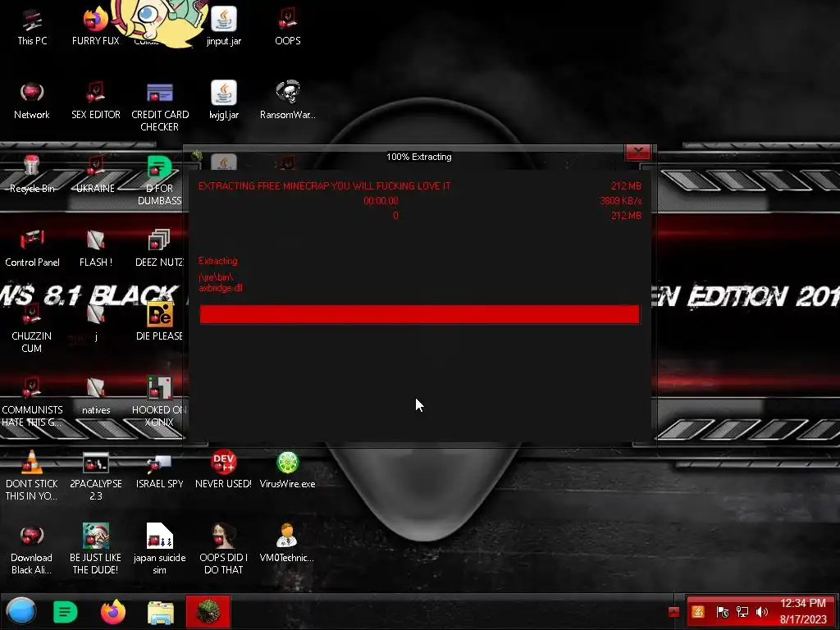Viewport: 840px width, 630px height.
Task: Open the Network desktop icon
Action: (32, 101)
